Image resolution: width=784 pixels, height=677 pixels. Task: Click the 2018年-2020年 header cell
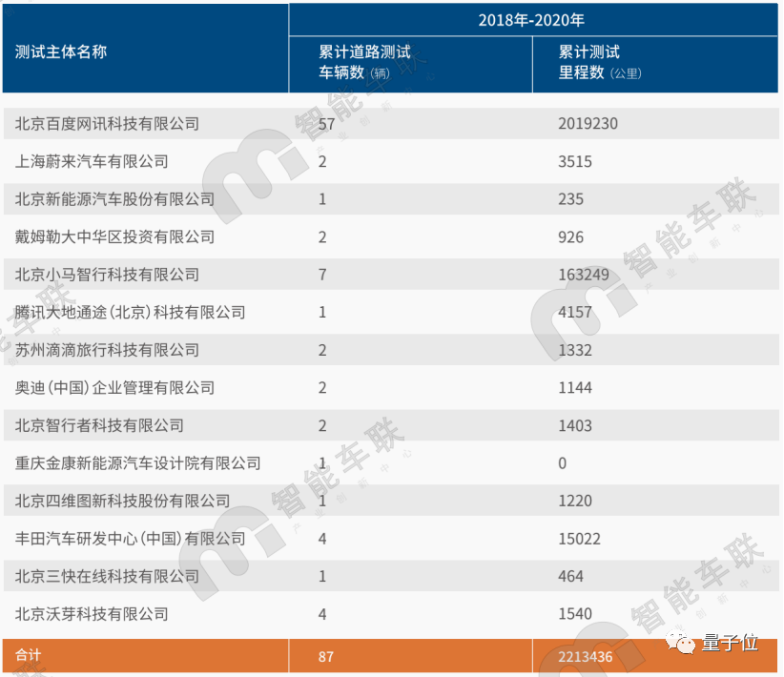[x=531, y=20]
